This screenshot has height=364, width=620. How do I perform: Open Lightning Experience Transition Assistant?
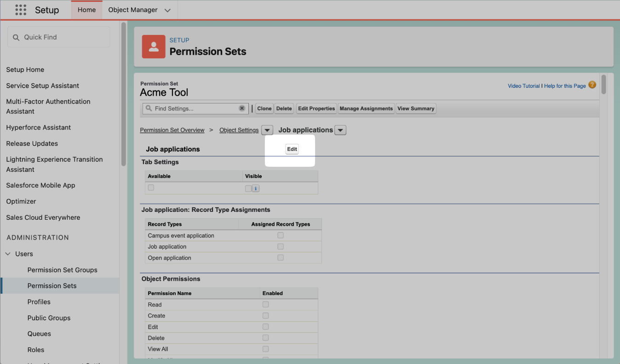[x=54, y=164]
